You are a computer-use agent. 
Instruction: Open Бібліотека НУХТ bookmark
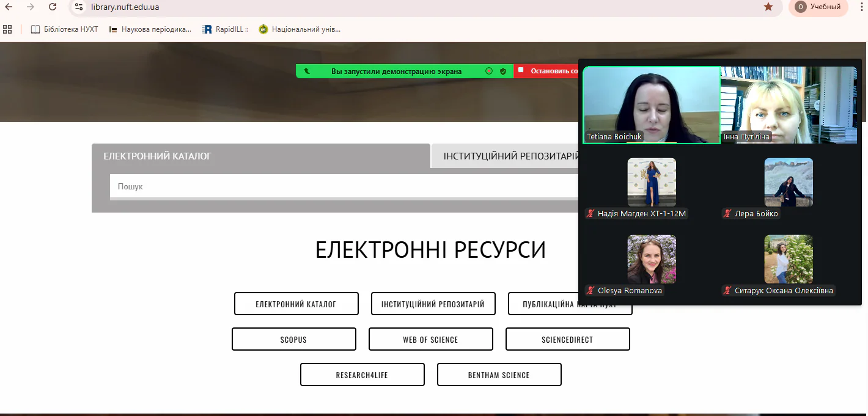tap(64, 29)
